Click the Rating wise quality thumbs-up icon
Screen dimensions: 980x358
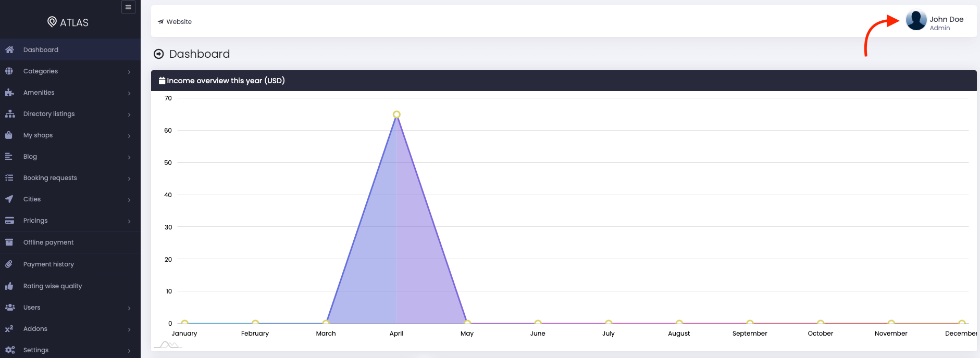click(x=9, y=286)
